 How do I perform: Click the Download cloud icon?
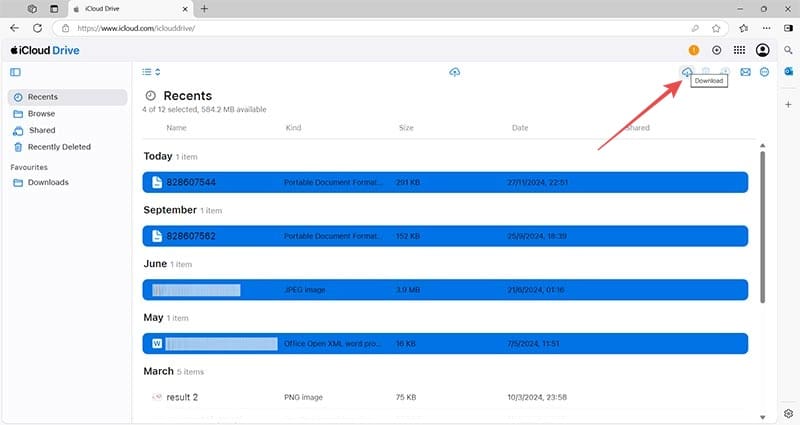click(x=686, y=71)
